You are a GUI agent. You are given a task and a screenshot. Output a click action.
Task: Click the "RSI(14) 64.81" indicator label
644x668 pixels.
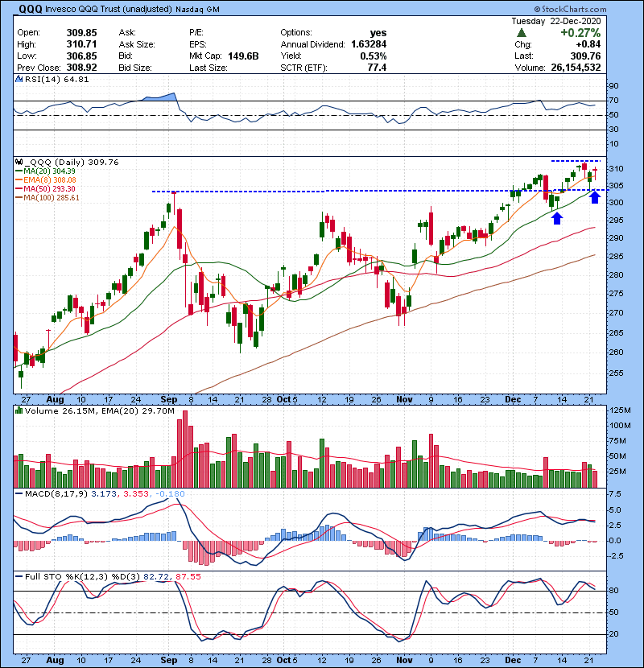pyautogui.click(x=56, y=79)
